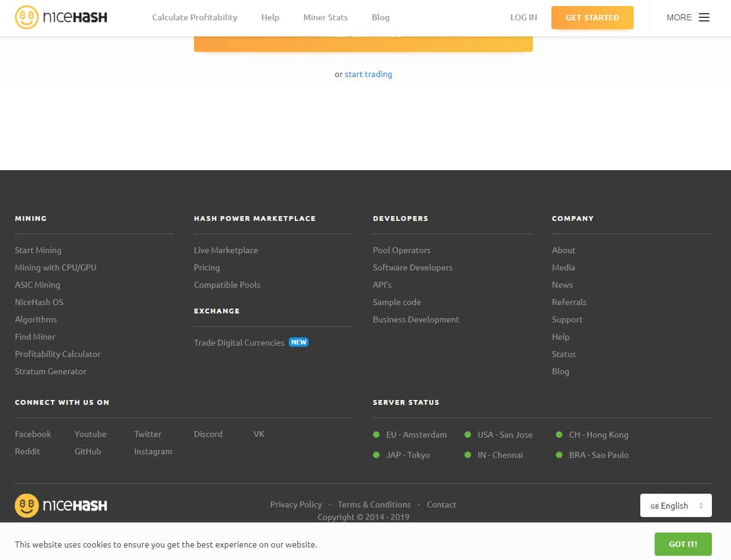Go to Miner Stats page
Screen dimensions: 731x560
pyautogui.click(x=325, y=17)
